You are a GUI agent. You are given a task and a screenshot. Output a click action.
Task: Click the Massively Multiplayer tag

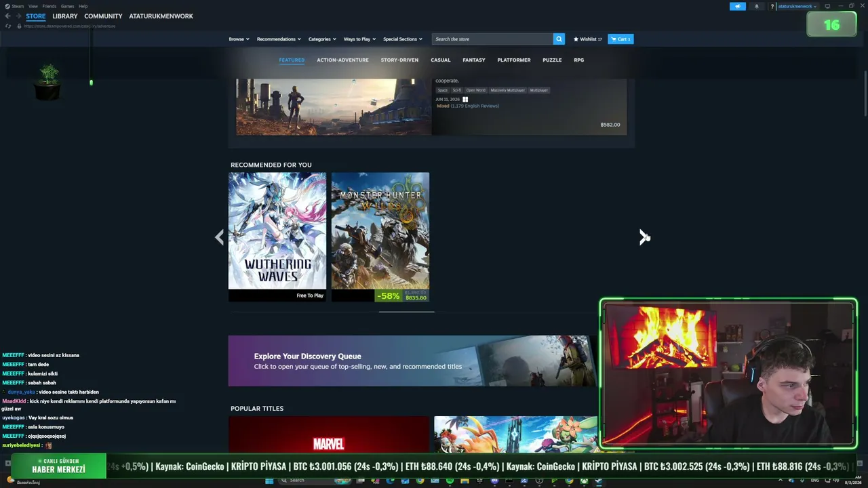(508, 90)
